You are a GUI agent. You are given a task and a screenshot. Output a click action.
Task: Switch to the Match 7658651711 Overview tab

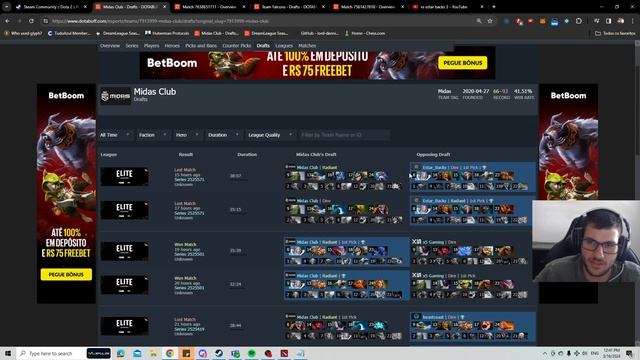[210, 7]
